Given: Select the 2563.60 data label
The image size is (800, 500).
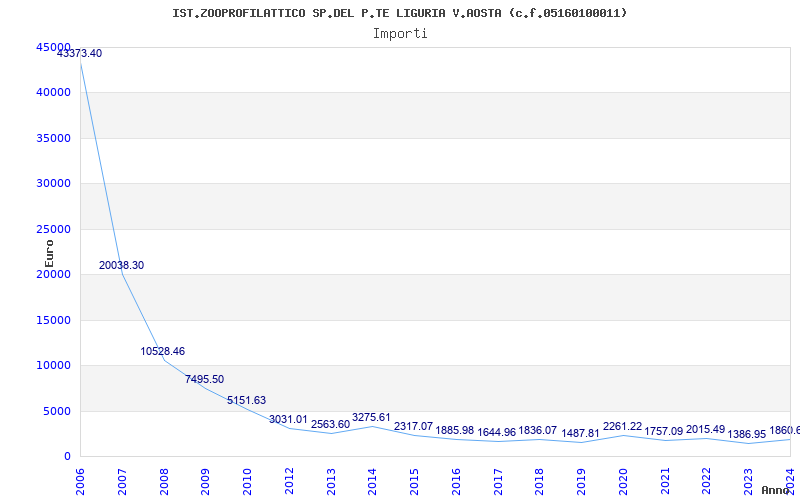Looking at the screenshot, I should pyautogui.click(x=331, y=424).
